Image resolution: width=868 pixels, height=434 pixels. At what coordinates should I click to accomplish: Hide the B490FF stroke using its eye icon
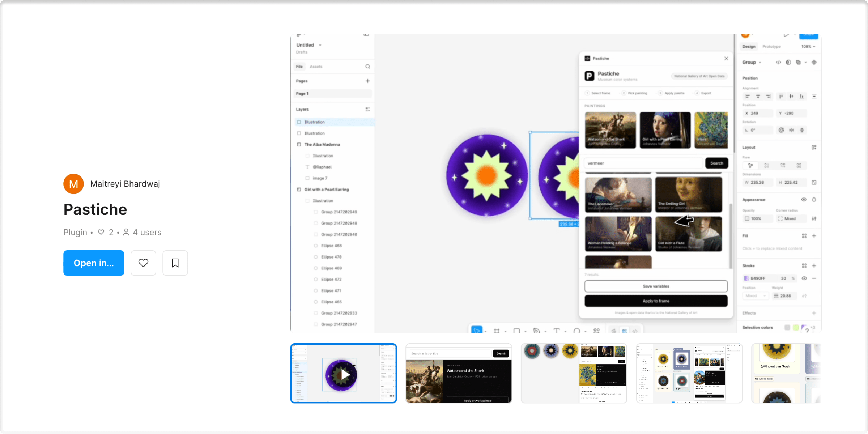(x=804, y=278)
